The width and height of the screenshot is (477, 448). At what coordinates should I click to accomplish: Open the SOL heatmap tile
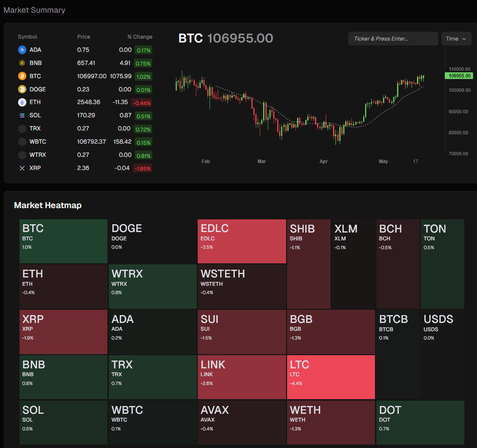[63, 423]
